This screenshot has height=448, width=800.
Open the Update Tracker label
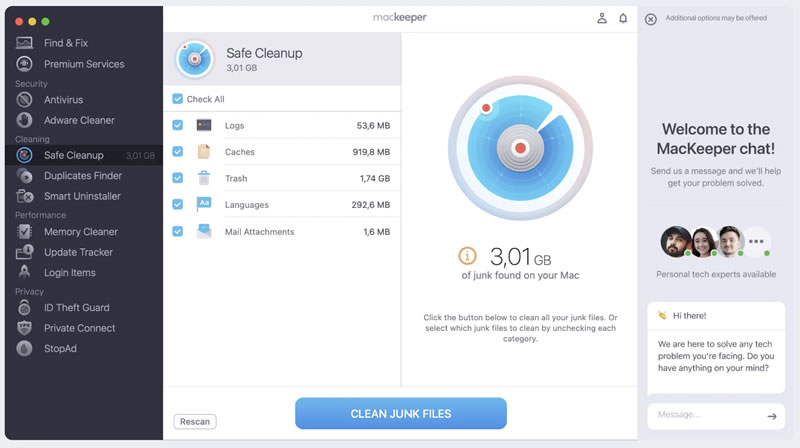(78, 252)
